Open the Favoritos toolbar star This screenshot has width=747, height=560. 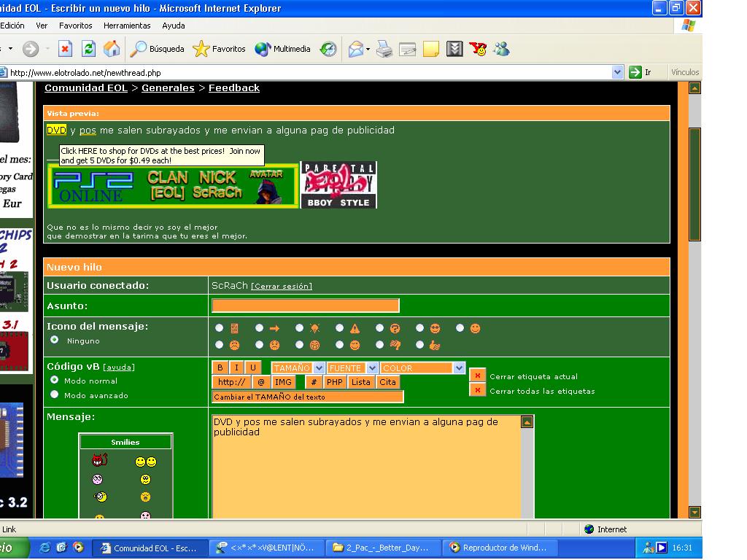tap(220, 49)
